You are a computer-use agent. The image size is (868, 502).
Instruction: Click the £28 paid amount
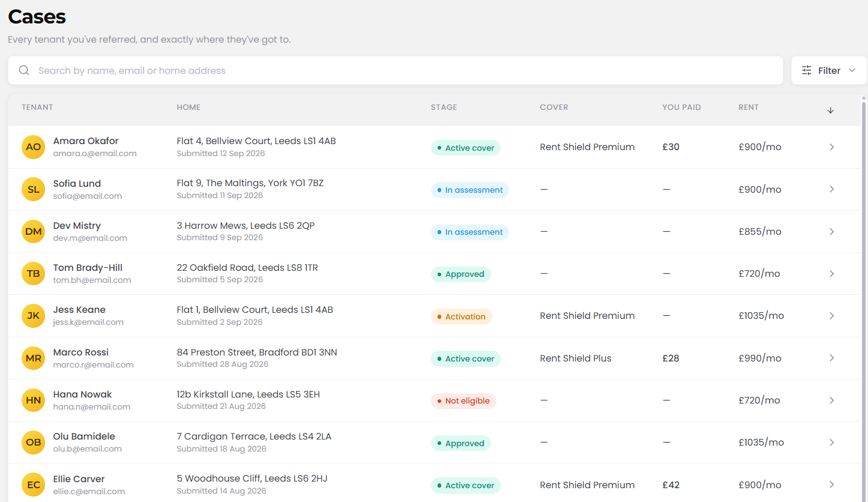click(x=671, y=358)
